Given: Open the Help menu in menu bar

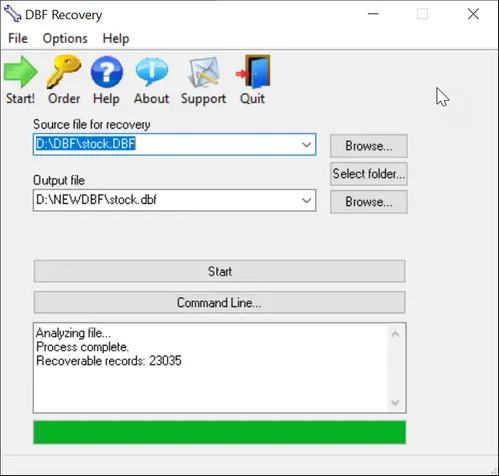Looking at the screenshot, I should click(116, 38).
